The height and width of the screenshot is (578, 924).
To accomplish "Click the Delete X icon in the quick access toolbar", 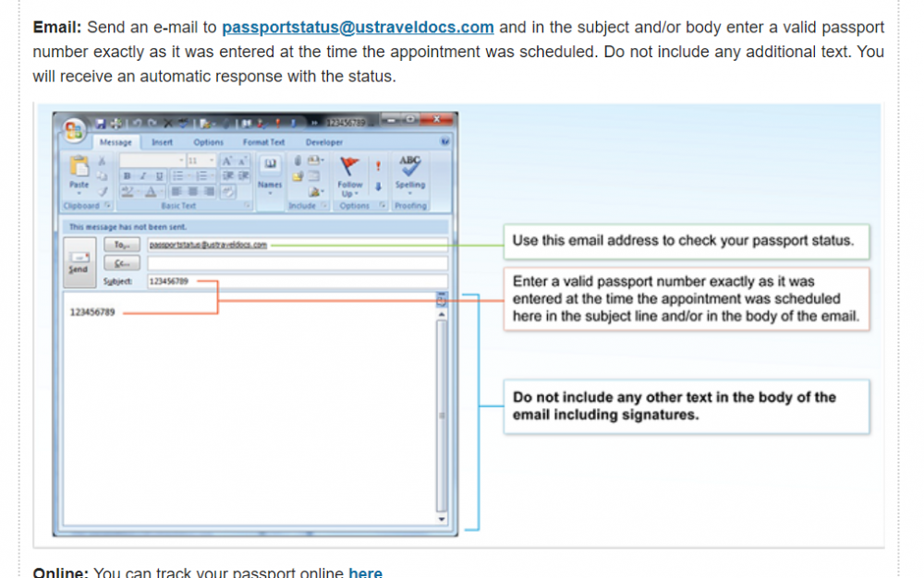I will [168, 123].
